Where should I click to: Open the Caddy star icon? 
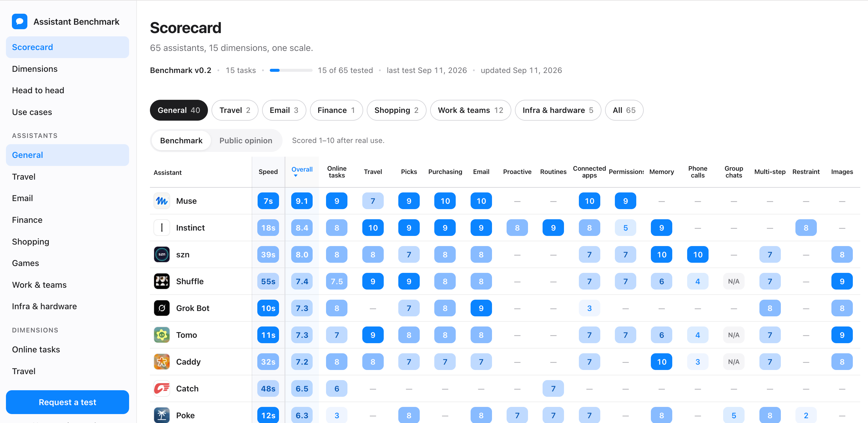(162, 362)
